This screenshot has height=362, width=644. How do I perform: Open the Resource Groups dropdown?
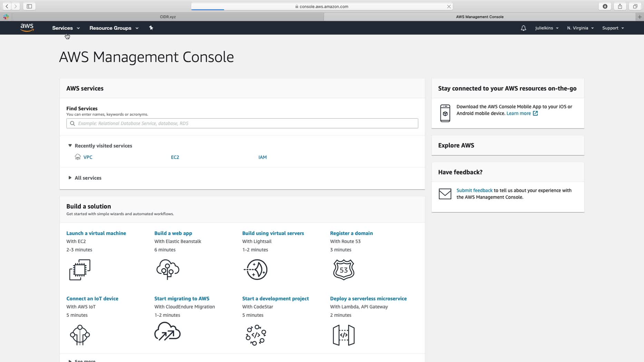click(x=114, y=28)
